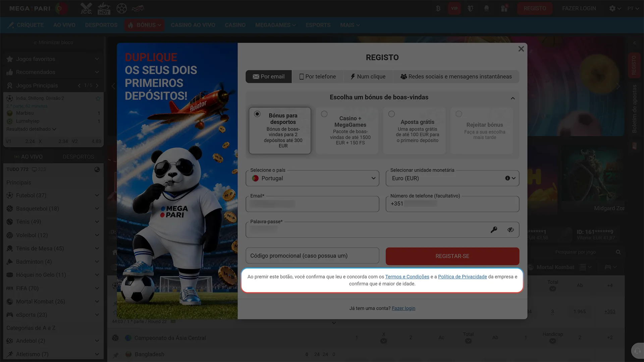Select the Por email registration tab
Viewport: 644px width, 362px height.
pos(269,76)
